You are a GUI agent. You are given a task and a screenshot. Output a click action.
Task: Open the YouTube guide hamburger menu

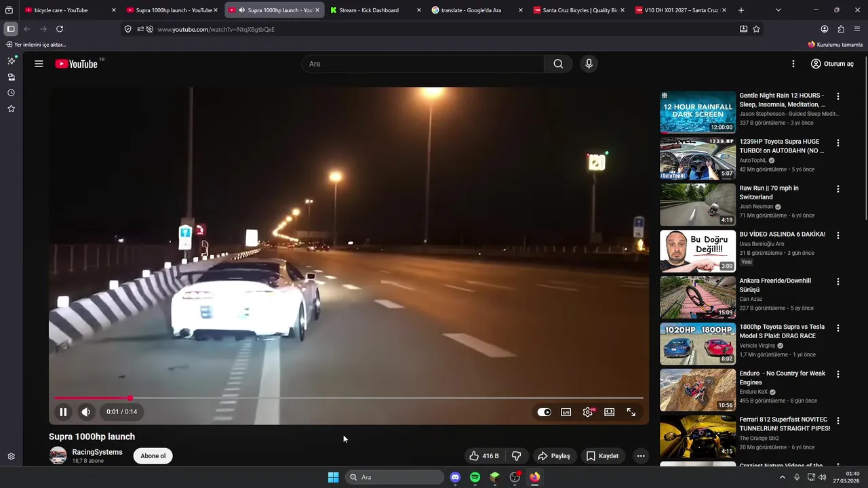tap(39, 64)
